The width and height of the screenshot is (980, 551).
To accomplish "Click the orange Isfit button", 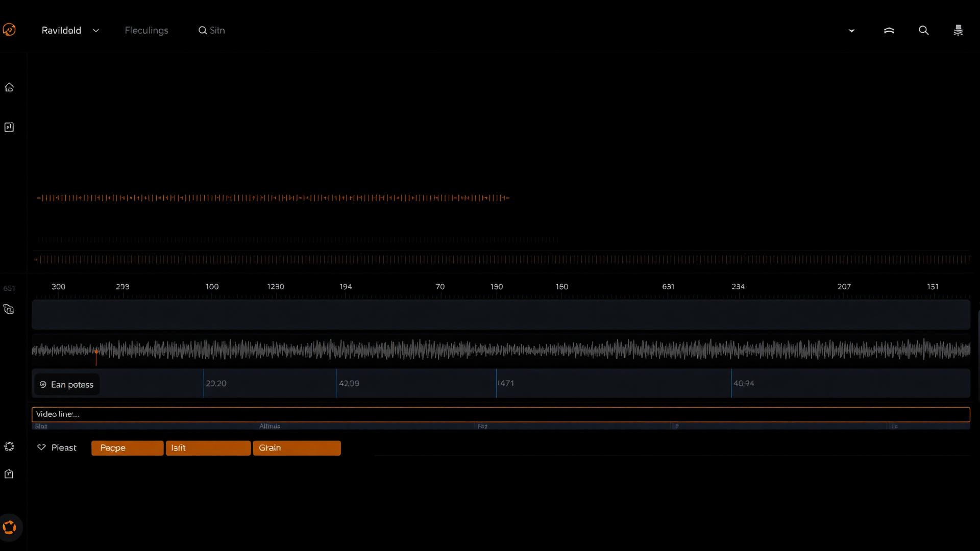I will point(208,448).
